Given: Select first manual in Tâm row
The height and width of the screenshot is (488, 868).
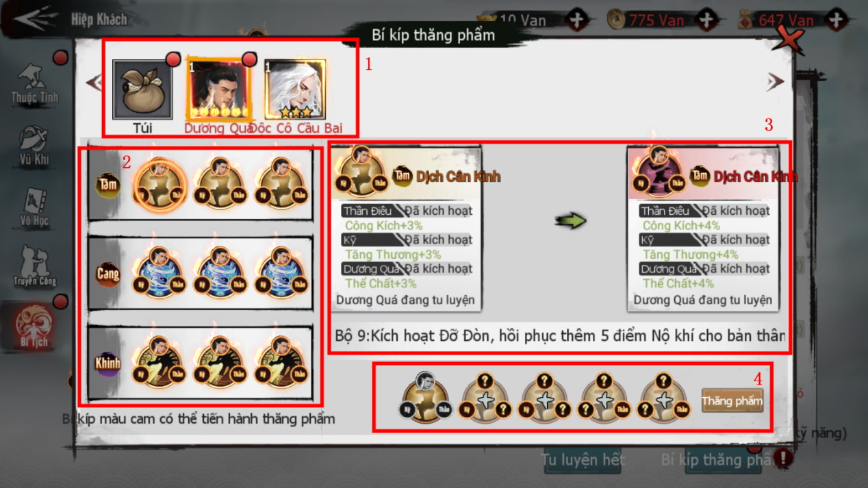Looking at the screenshot, I should coord(159,183).
